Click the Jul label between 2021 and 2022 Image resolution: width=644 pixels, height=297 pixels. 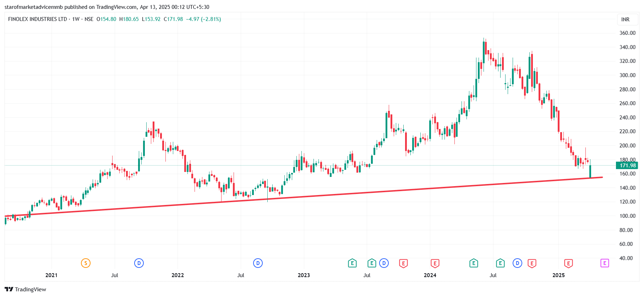click(x=115, y=275)
